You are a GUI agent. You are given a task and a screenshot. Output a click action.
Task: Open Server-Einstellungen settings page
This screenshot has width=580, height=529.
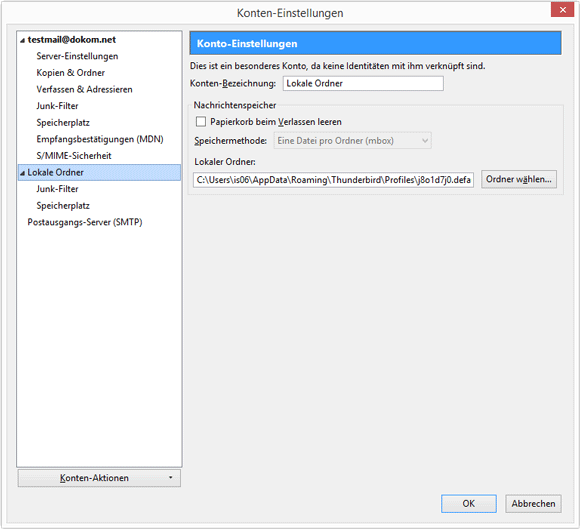tap(77, 56)
